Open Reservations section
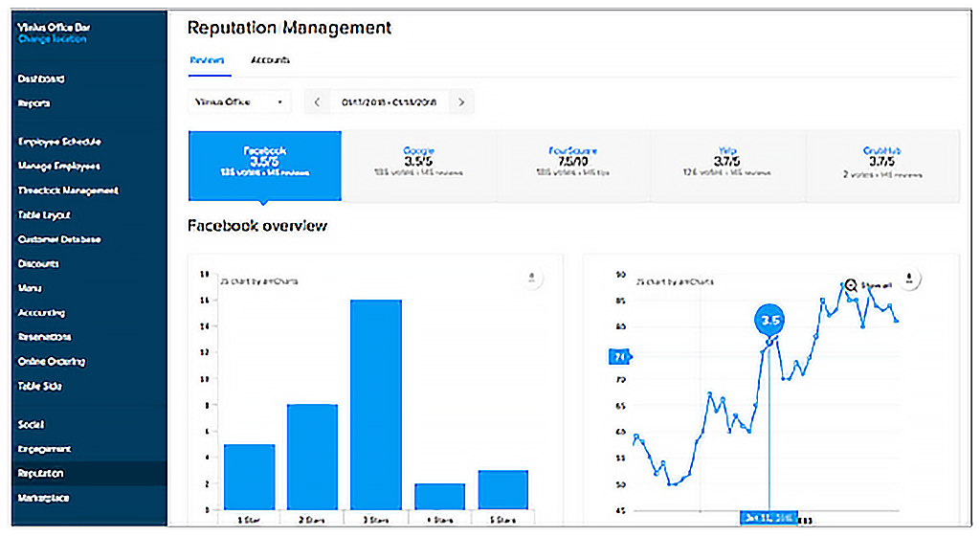Image resolution: width=980 pixels, height=537 pixels. click(44, 336)
